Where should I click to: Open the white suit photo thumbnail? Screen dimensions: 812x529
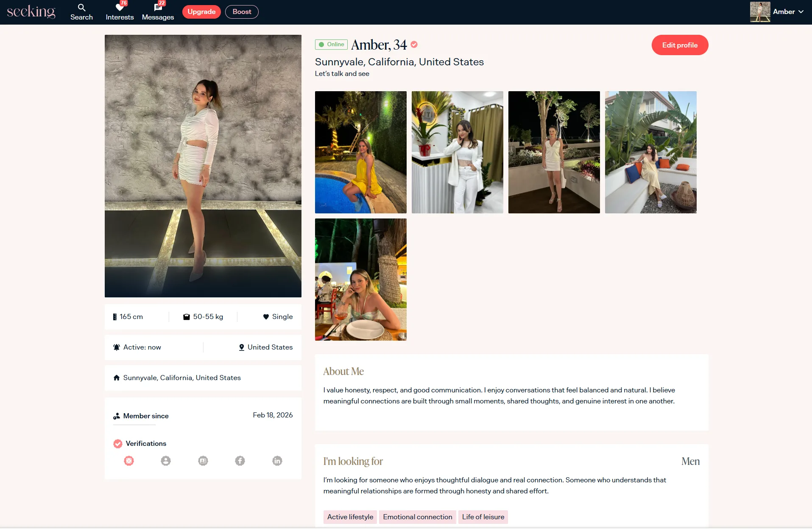(x=457, y=152)
